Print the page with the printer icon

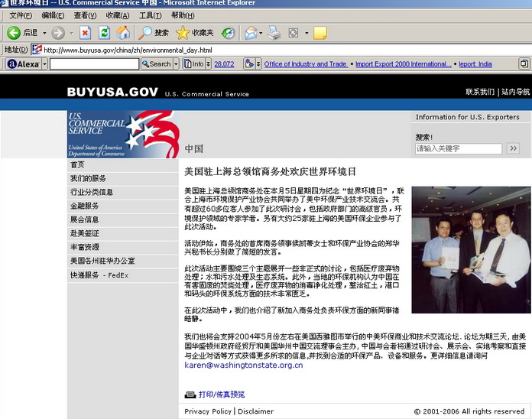point(274,33)
